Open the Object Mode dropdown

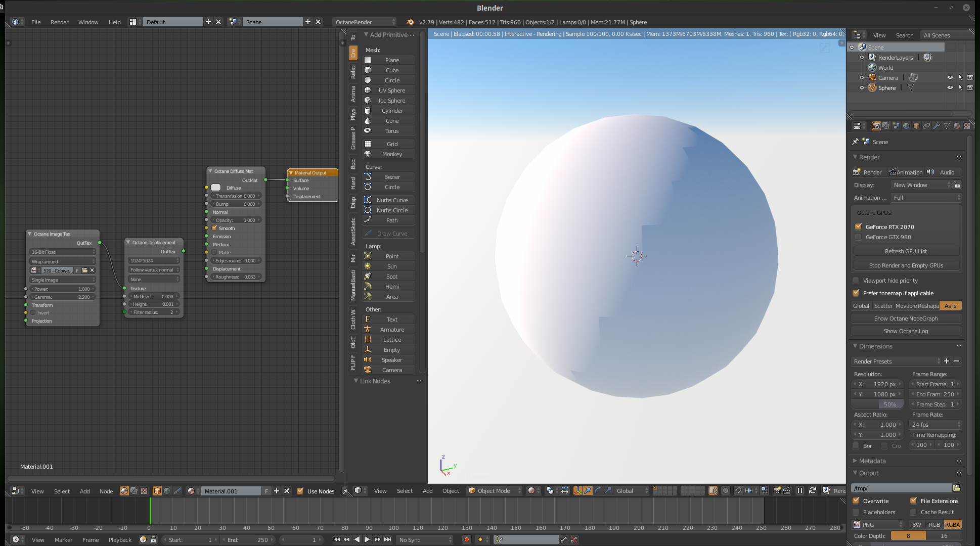point(495,491)
